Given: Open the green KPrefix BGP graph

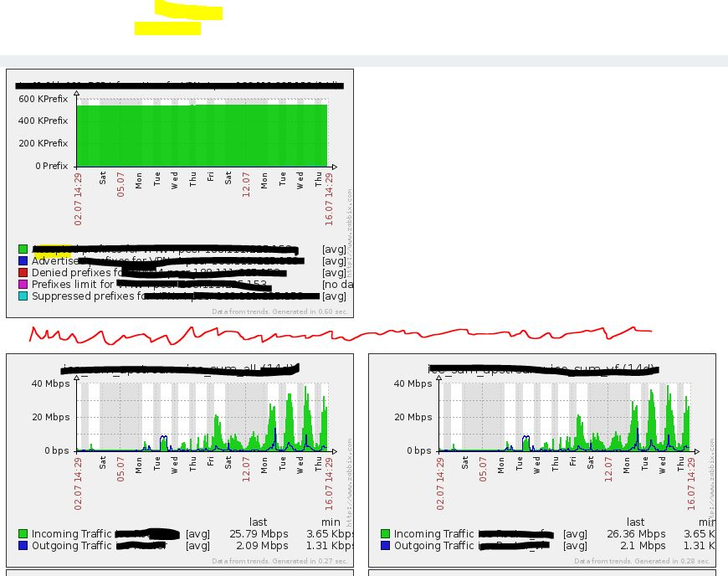Looking at the screenshot, I should 180,193.
